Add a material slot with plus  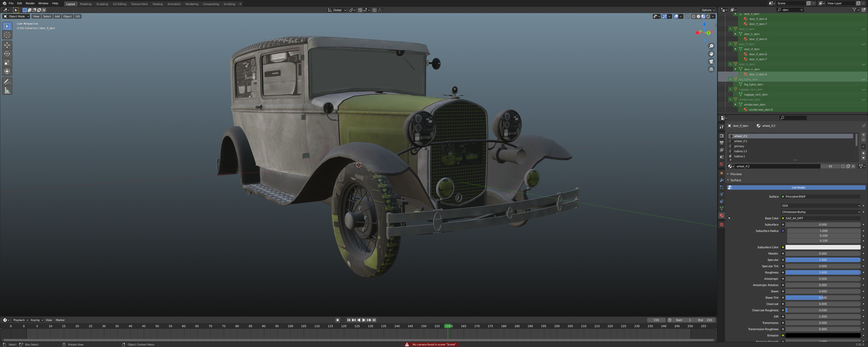click(x=863, y=135)
